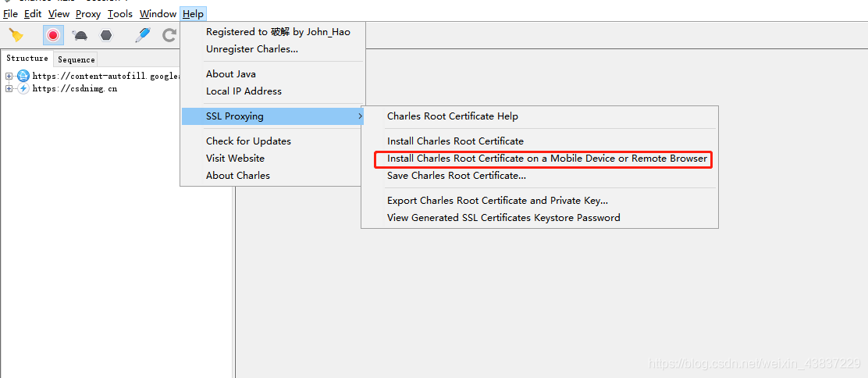Open the Window menu
The image size is (868, 378).
158,14
